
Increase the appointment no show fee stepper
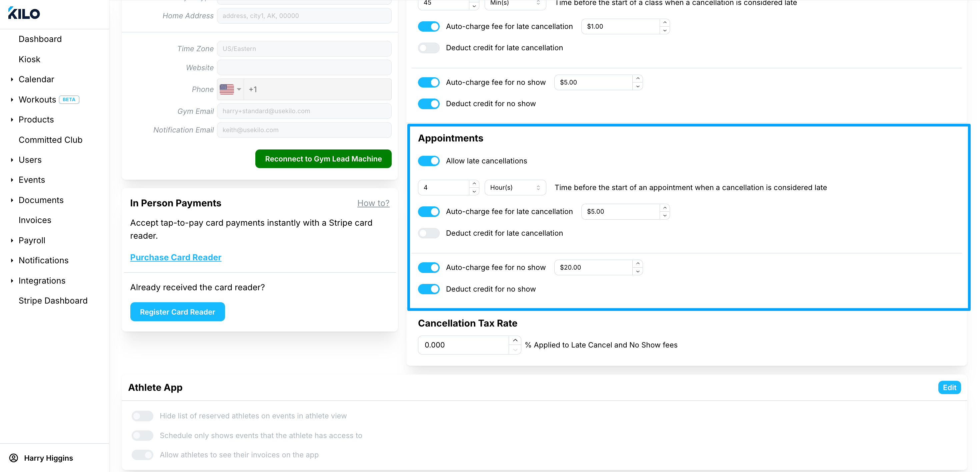click(638, 264)
